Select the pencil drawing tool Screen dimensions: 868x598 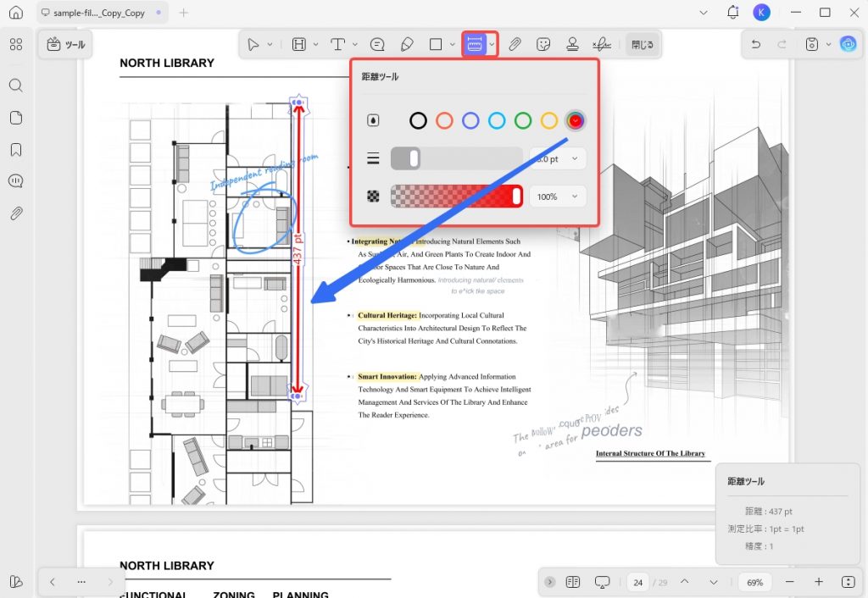point(407,44)
